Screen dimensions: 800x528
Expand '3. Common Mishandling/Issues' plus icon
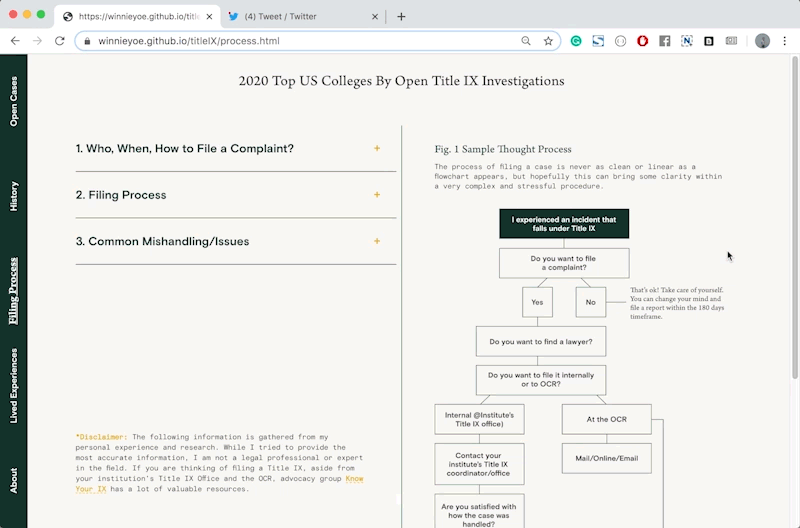click(377, 241)
